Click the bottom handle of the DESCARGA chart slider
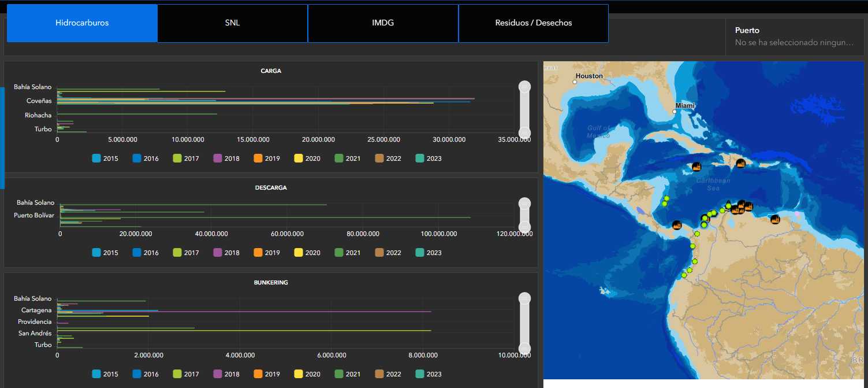Viewport: 868px width, 388px height. [x=524, y=226]
